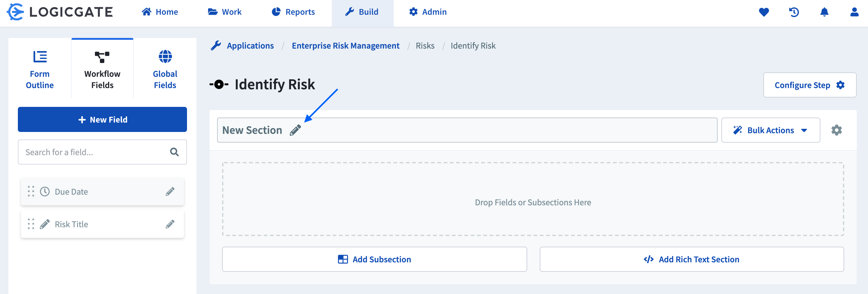The image size is (868, 294).
Task: Click the pencil to rename New Section
Action: (x=295, y=130)
